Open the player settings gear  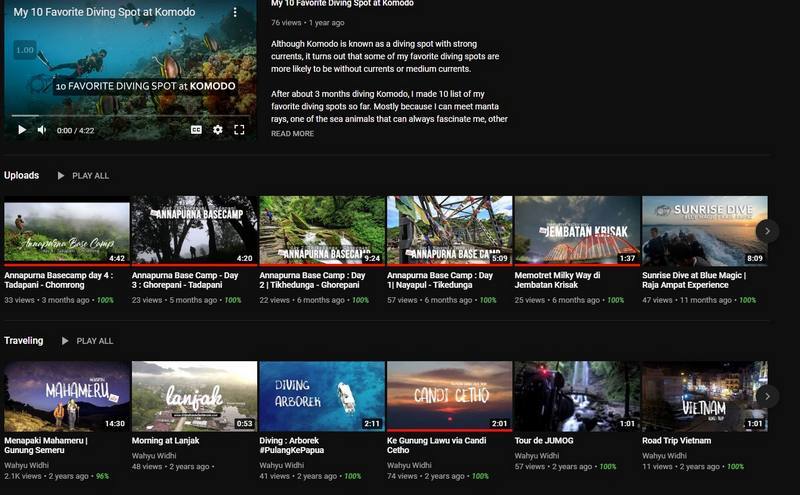[x=218, y=130]
